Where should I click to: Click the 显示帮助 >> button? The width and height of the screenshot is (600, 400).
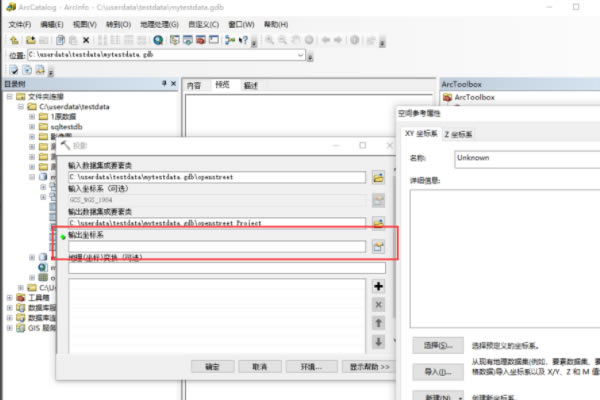(x=369, y=367)
